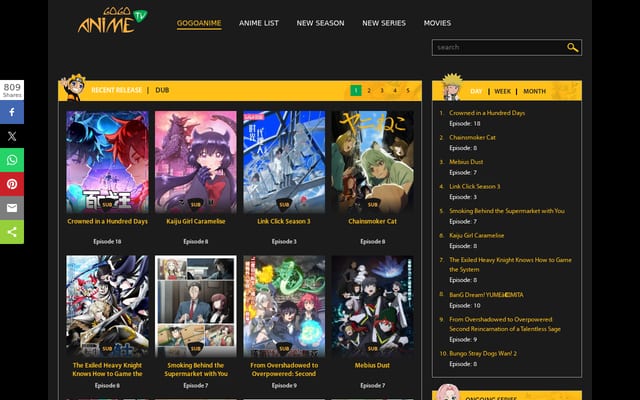Viewport: 640px width, 400px height.
Task: Click Crowned in a Hundred Days grid title
Action: coord(107,221)
